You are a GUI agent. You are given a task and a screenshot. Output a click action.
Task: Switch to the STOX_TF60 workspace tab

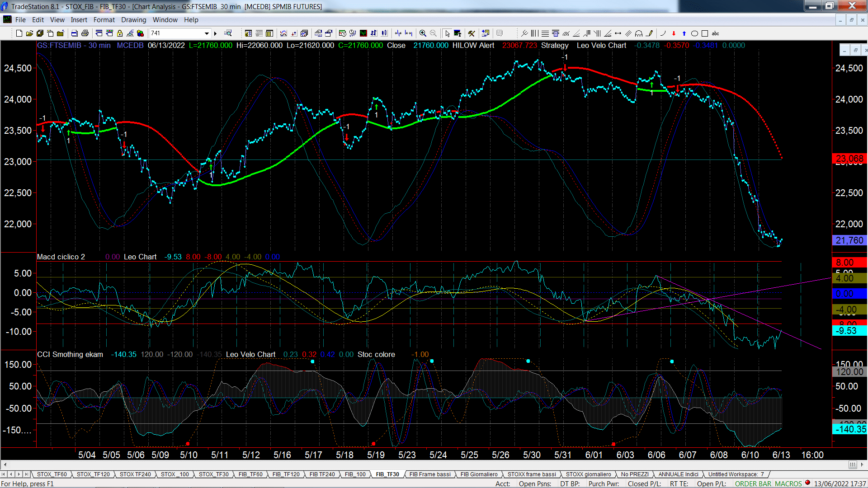[52, 474]
